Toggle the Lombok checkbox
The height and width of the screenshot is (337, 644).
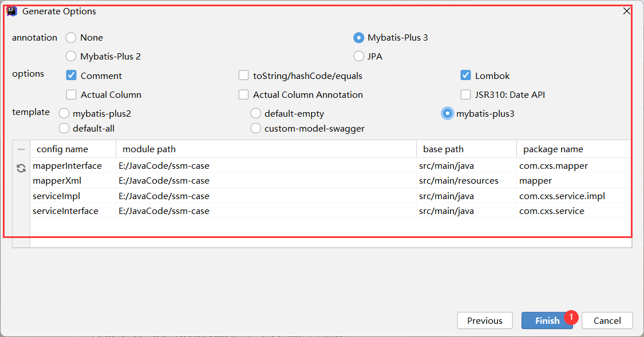[465, 75]
